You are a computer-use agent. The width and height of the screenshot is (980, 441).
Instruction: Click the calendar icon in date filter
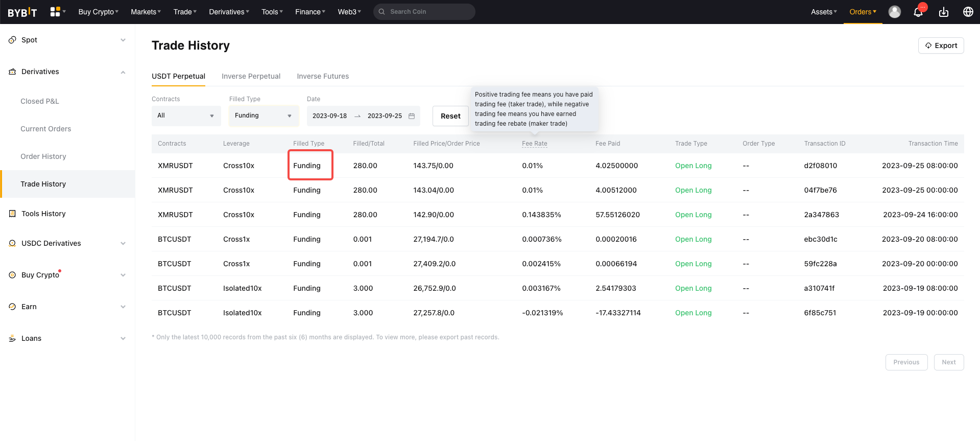point(412,116)
